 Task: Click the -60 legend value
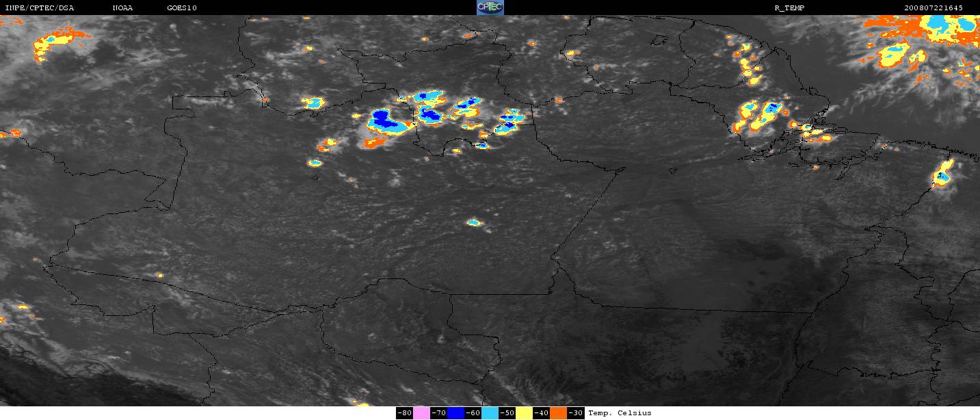pyautogui.click(x=473, y=413)
